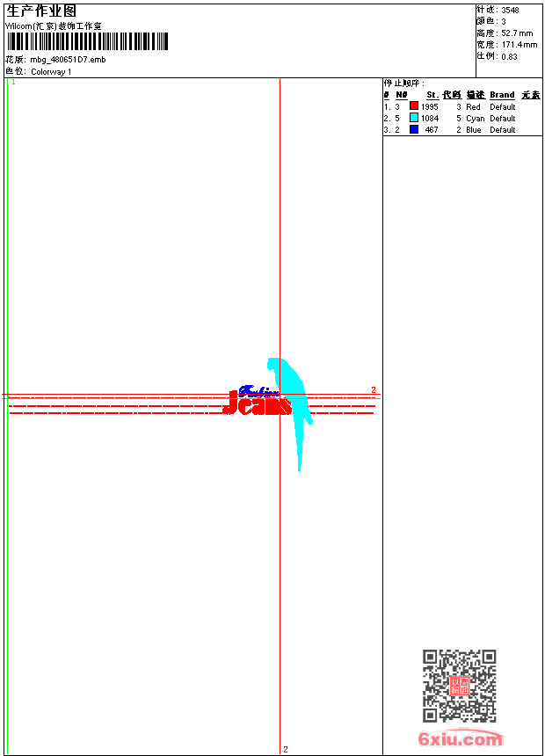Select the red Jeans lettering in the design
Image resolution: width=545 pixels, height=756 pixels.
point(258,404)
